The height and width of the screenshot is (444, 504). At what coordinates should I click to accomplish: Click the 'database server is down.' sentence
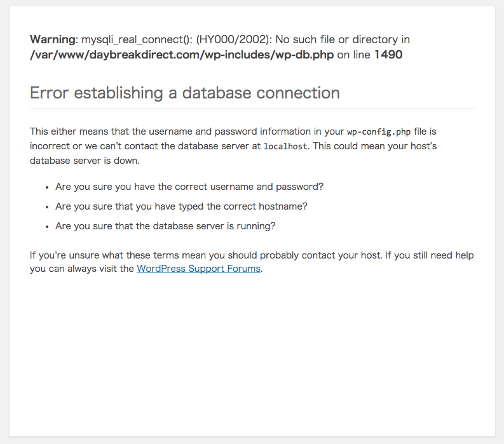85,161
